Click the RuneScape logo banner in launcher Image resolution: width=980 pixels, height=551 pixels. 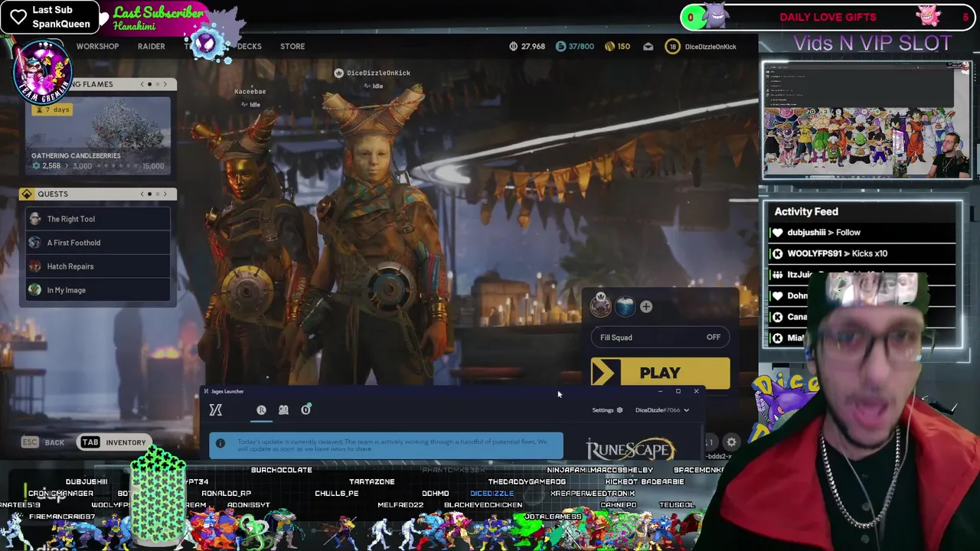(630, 449)
